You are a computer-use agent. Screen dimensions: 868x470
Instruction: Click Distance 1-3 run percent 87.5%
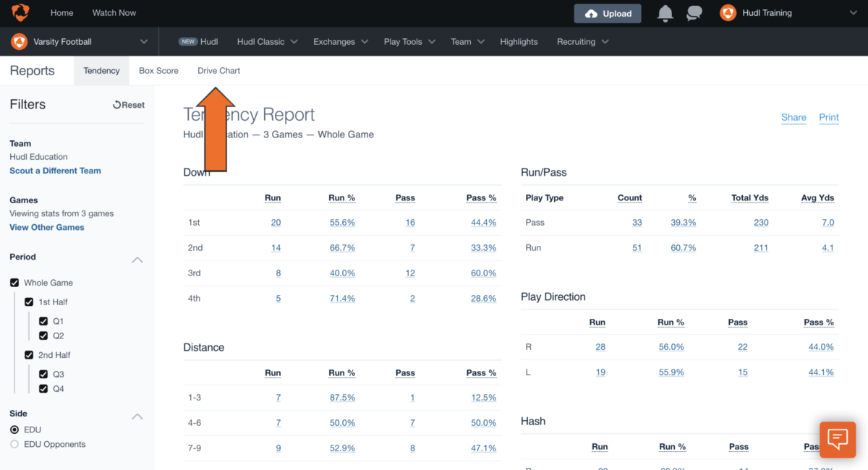342,398
